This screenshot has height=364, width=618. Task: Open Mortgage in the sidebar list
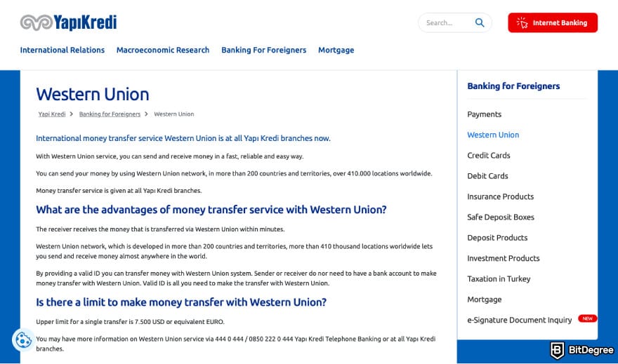(485, 299)
